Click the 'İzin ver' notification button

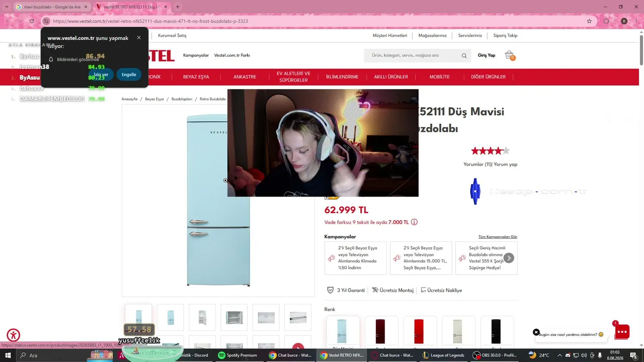101,74
